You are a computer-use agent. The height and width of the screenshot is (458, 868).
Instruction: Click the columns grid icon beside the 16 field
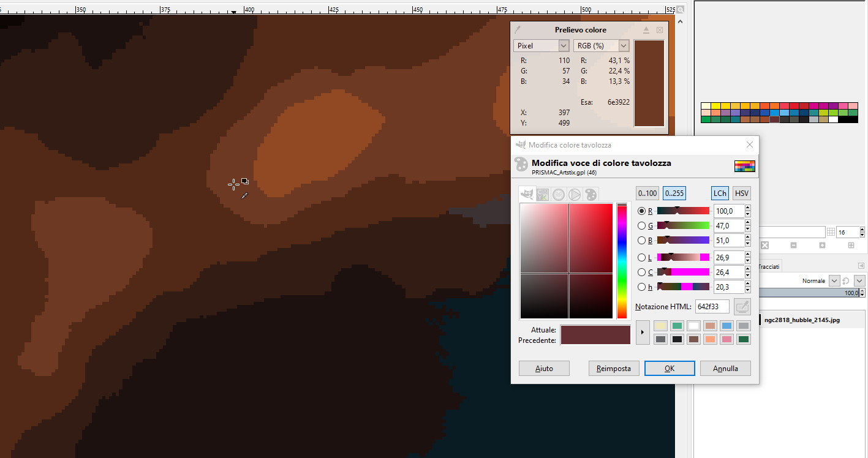coord(831,232)
